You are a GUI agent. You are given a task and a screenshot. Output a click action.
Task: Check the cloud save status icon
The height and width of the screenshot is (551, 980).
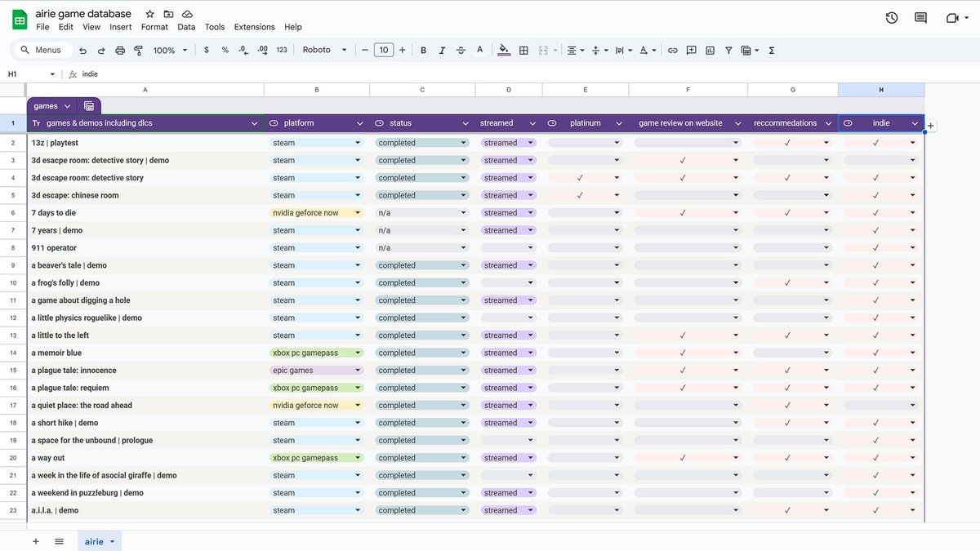[187, 14]
